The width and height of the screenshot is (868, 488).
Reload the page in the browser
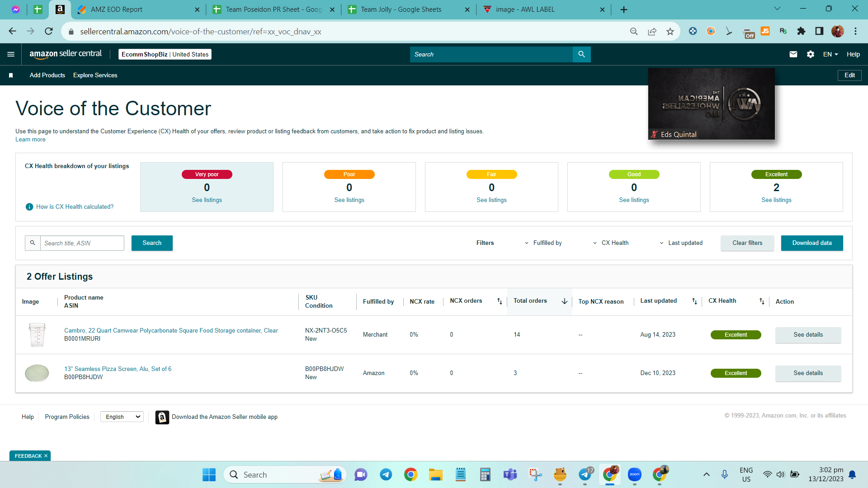tap(49, 31)
